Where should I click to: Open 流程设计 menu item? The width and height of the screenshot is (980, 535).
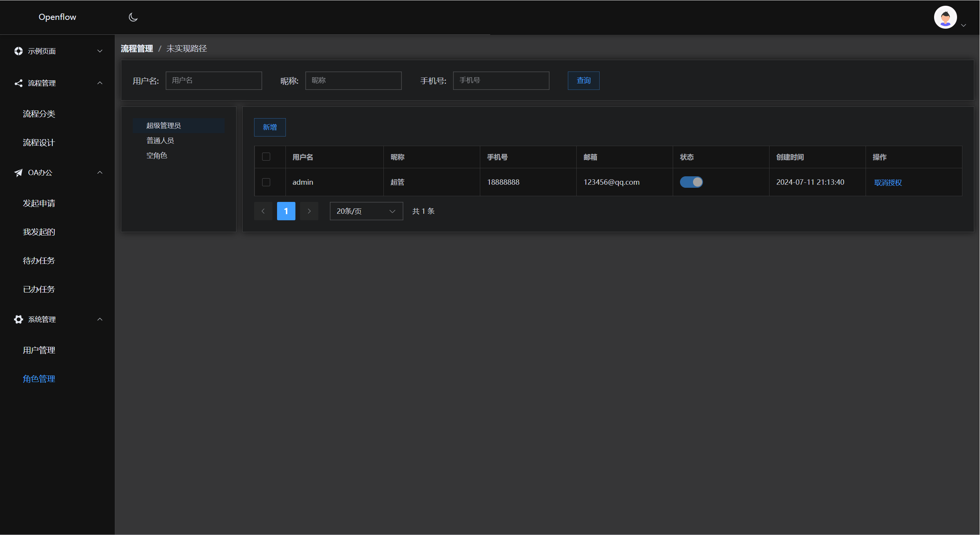[39, 143]
